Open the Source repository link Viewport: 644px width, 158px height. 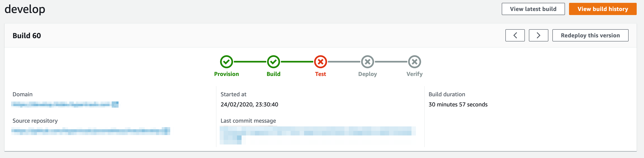pyautogui.click(x=91, y=131)
